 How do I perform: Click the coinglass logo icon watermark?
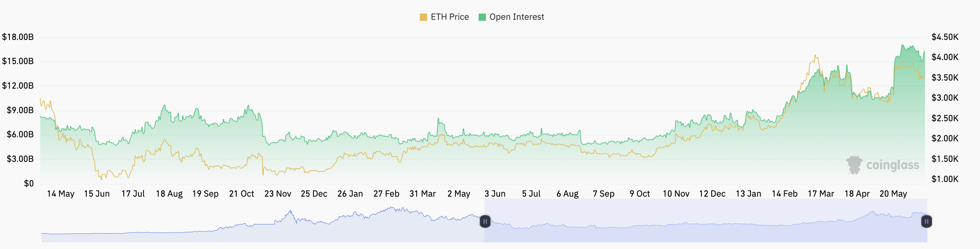coord(854,165)
